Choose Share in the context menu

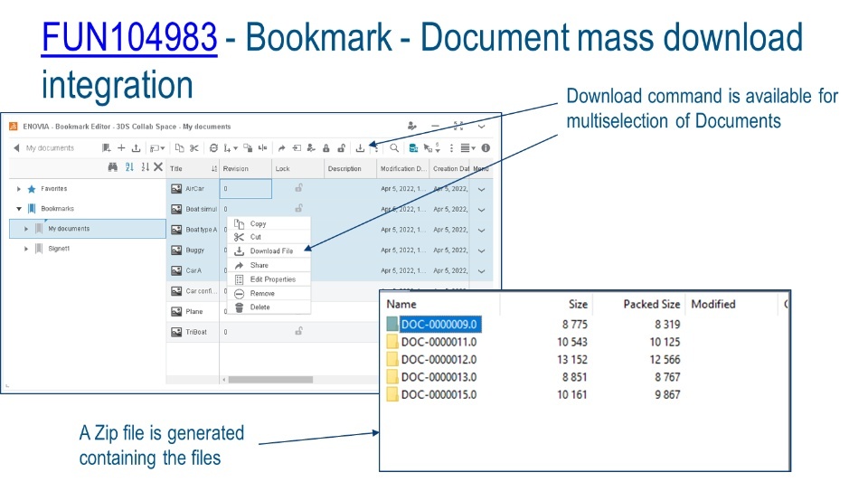click(x=269, y=265)
